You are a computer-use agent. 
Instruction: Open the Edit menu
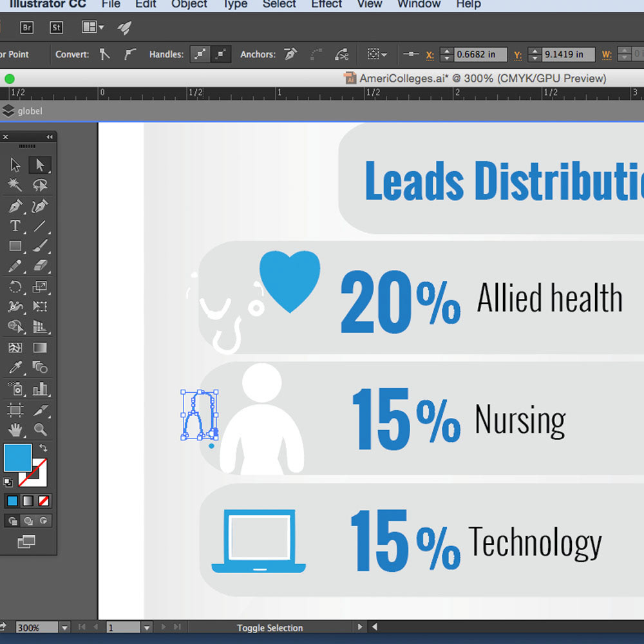[146, 4]
